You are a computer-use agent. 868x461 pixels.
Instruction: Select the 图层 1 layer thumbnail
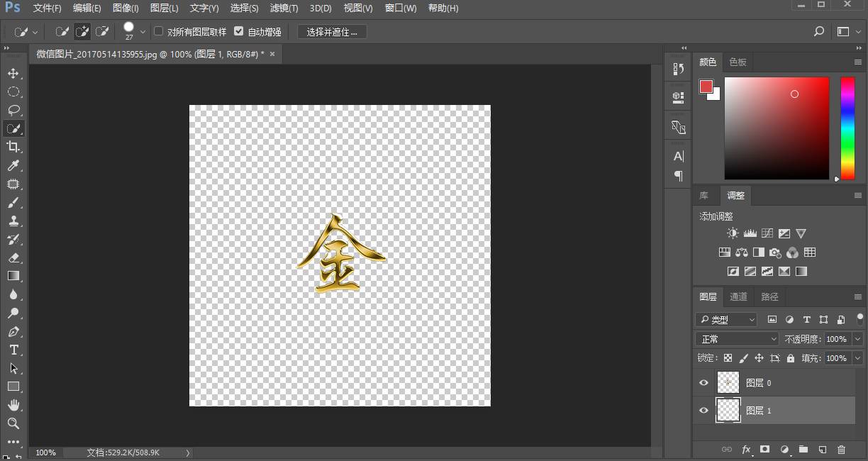pos(728,411)
